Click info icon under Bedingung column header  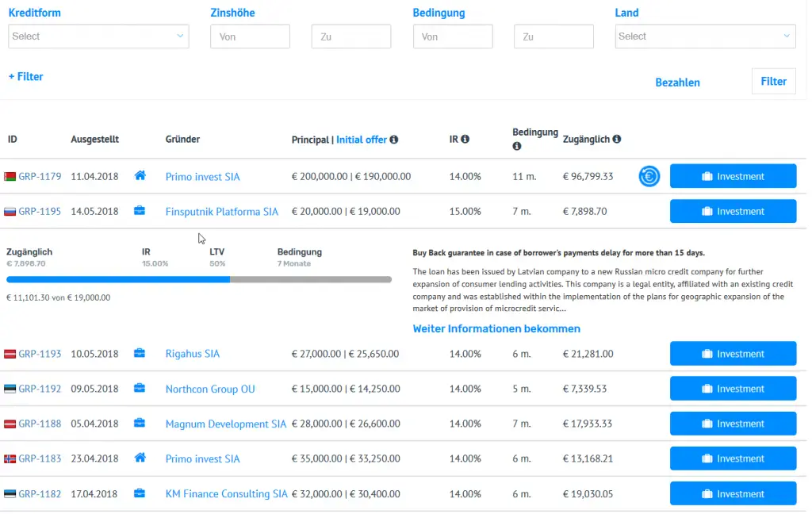click(x=517, y=146)
